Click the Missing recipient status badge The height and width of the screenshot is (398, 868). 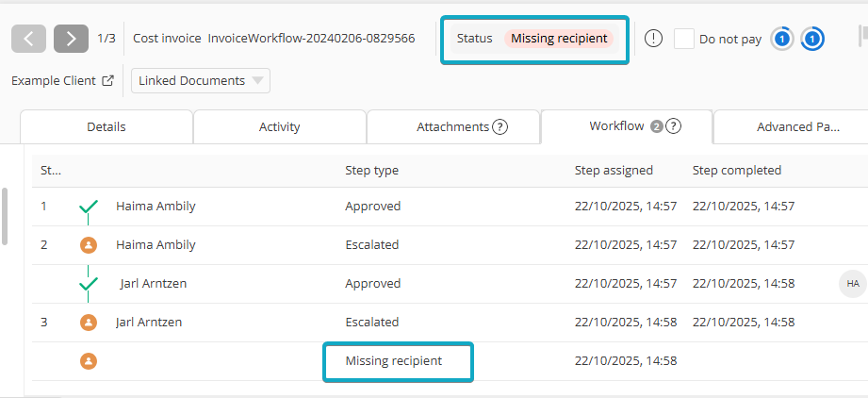click(559, 39)
